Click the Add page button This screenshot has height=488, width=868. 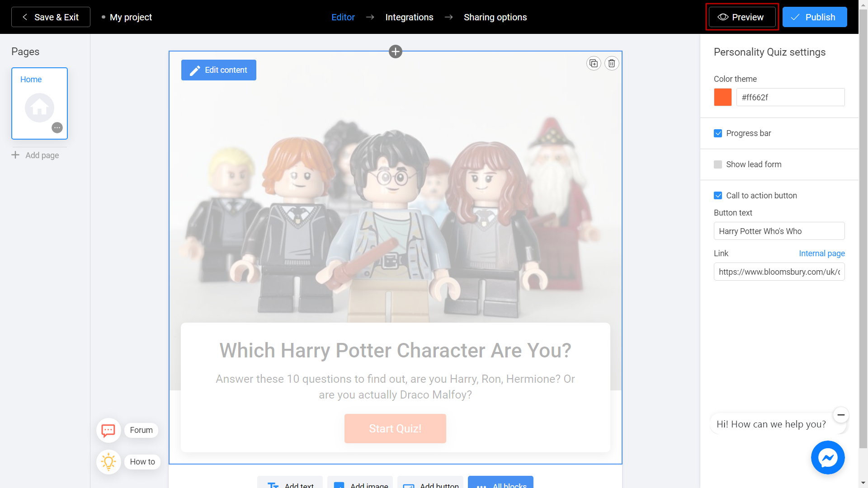[35, 155]
